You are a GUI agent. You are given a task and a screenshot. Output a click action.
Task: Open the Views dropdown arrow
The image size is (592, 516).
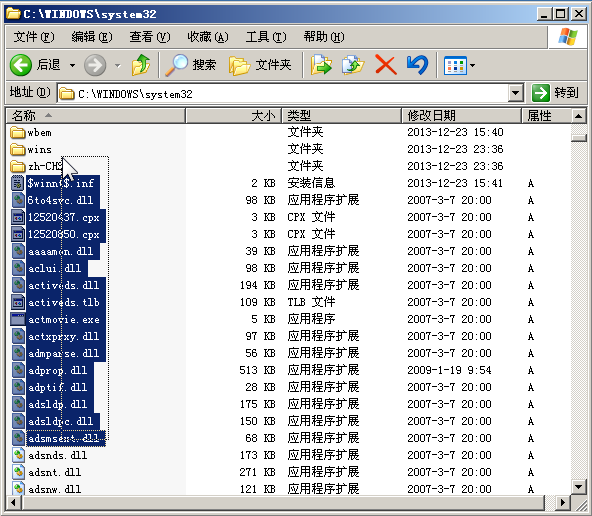click(x=472, y=66)
